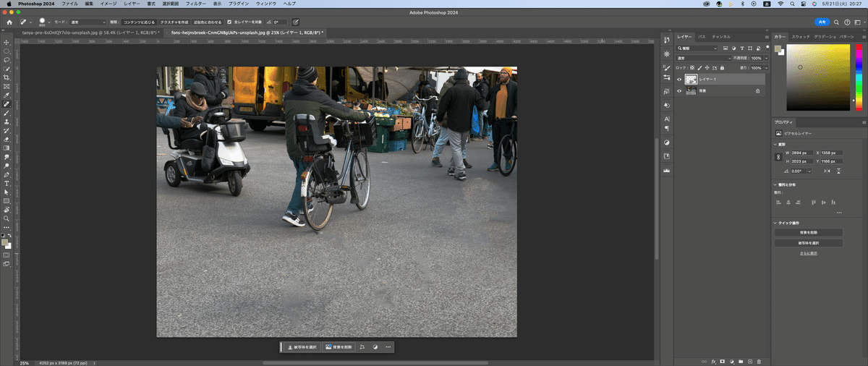Select the Elliptical Marquee tool
This screenshot has height=366, width=868.
point(7,51)
